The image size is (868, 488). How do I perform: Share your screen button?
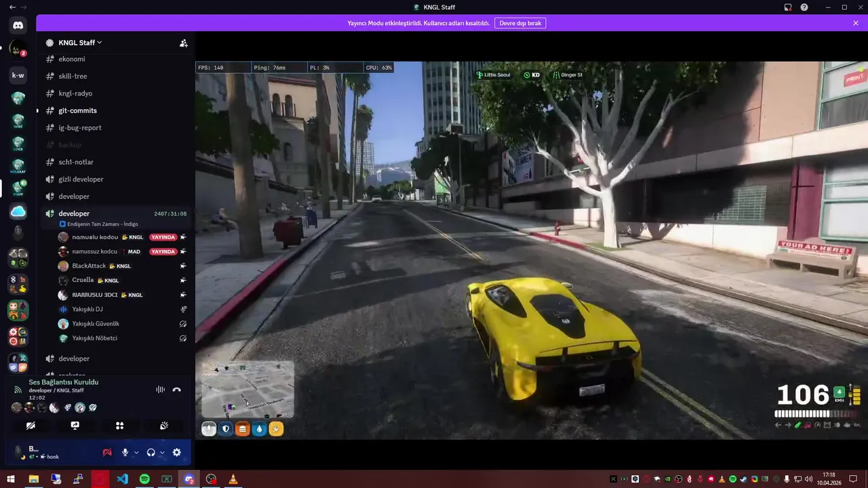click(x=75, y=426)
